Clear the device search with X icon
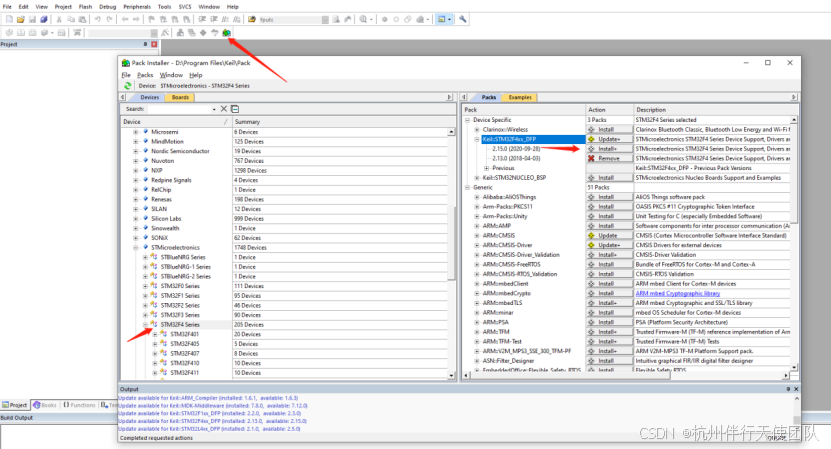This screenshot has width=831, height=449. (x=224, y=109)
